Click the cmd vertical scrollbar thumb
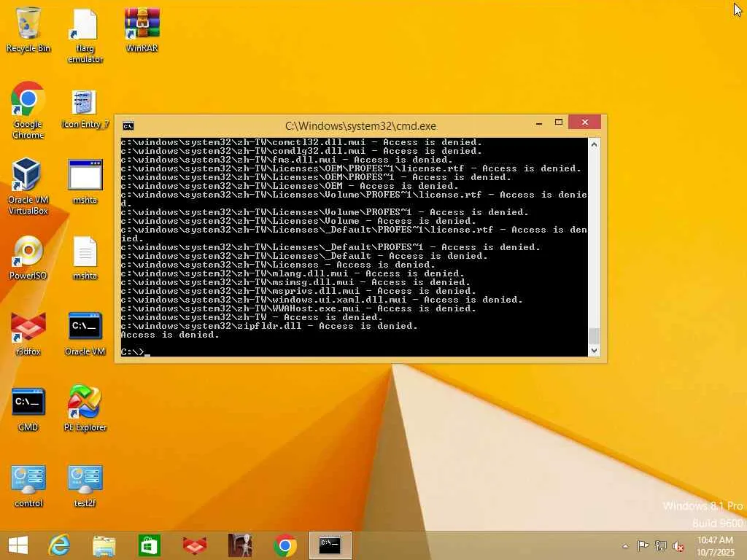This screenshot has height=560, width=747. point(594,335)
